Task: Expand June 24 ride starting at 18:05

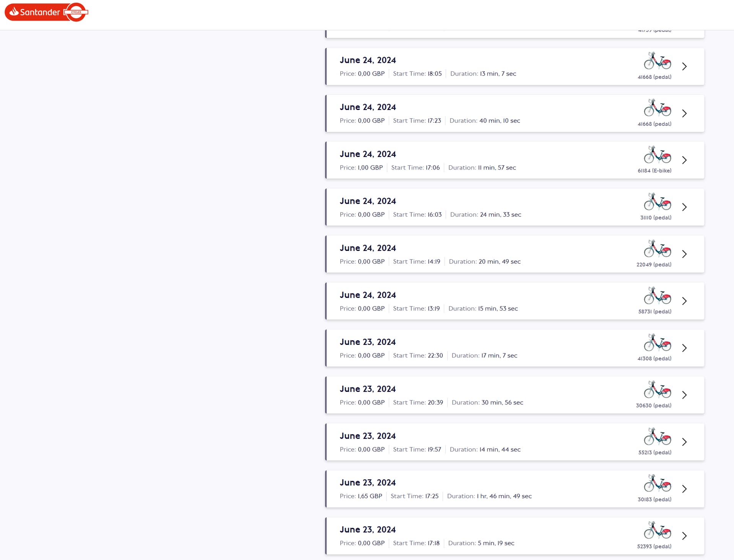Action: click(x=684, y=66)
